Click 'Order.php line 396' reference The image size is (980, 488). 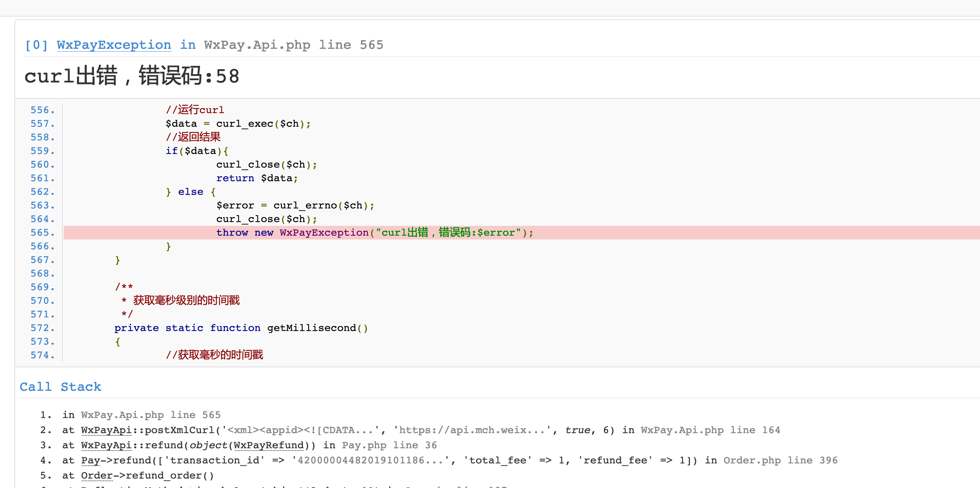780,460
